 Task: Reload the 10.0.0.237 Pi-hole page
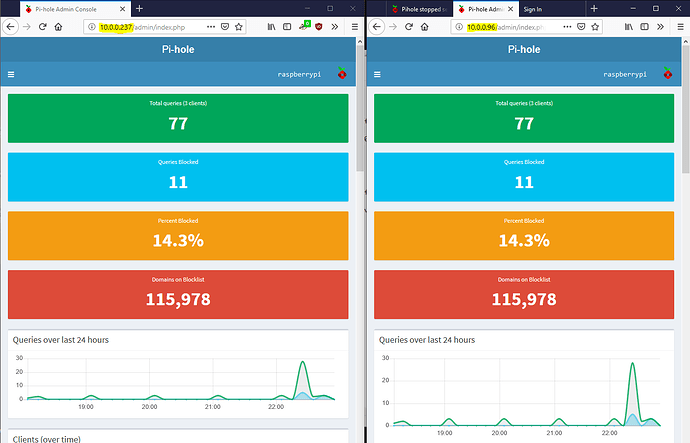pos(42,26)
